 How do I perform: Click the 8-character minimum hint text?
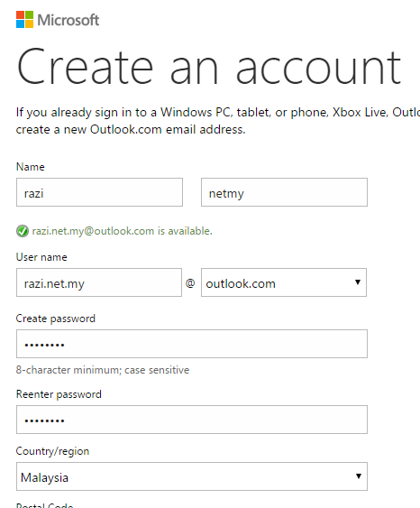[x=103, y=370]
